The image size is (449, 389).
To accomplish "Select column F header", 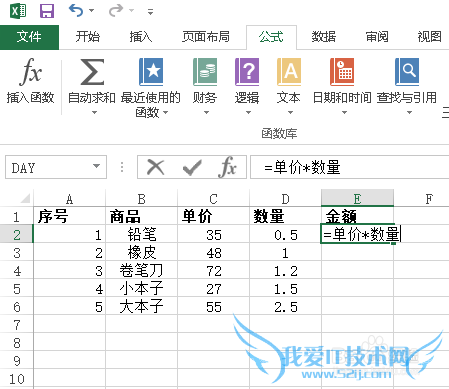I will (x=429, y=199).
